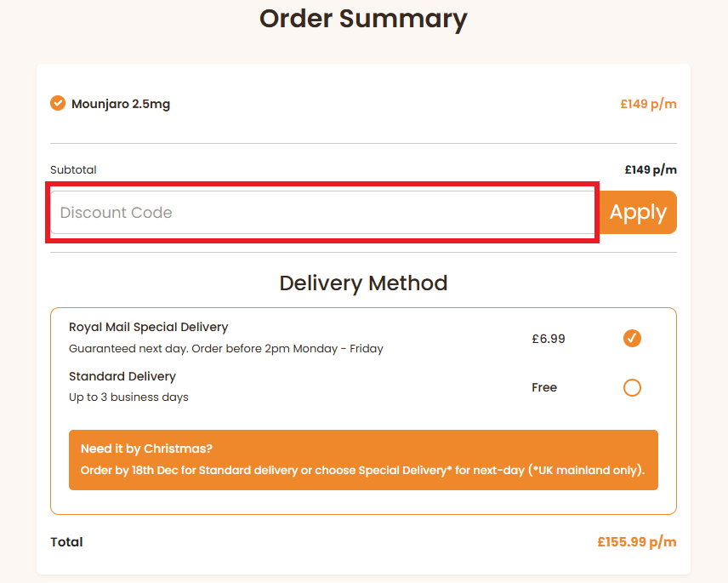Click the £155.99 p/m total amount

click(x=636, y=542)
